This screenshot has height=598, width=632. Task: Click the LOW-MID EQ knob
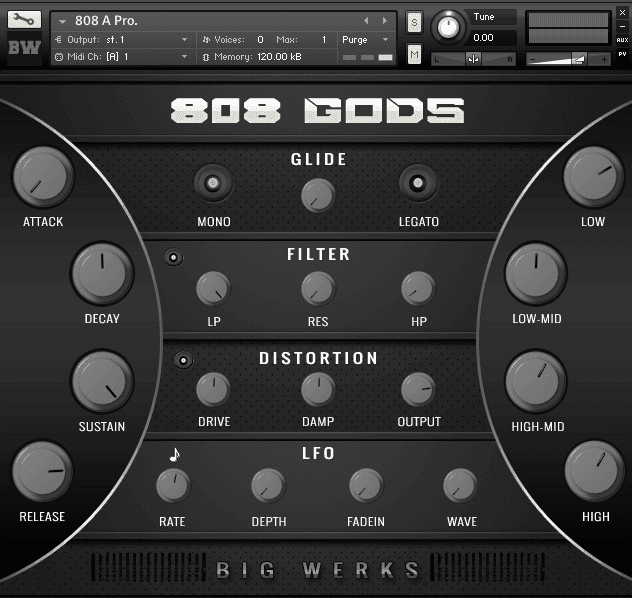pyautogui.click(x=536, y=273)
